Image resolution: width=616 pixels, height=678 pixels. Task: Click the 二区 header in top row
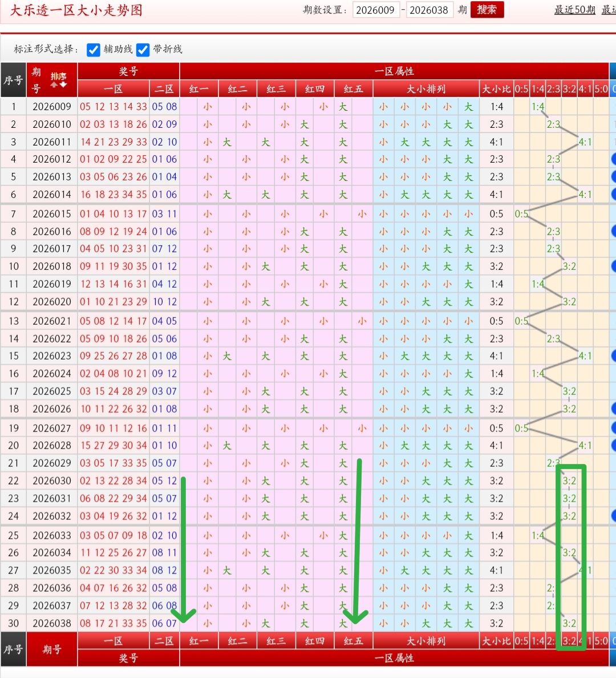click(164, 89)
